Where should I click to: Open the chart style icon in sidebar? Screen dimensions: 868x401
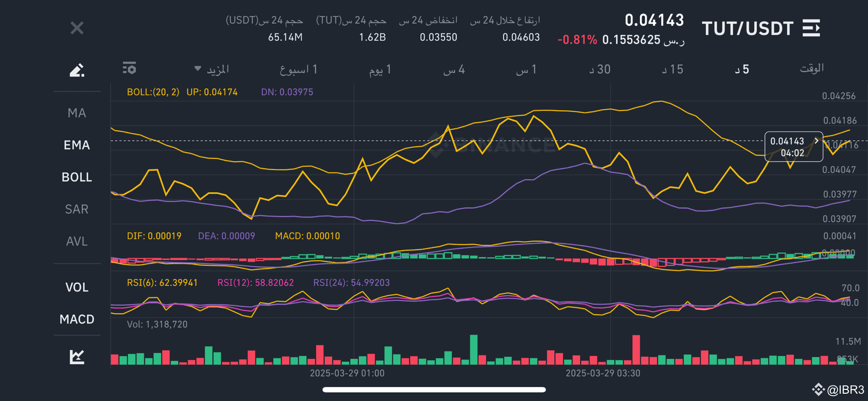pos(77,357)
